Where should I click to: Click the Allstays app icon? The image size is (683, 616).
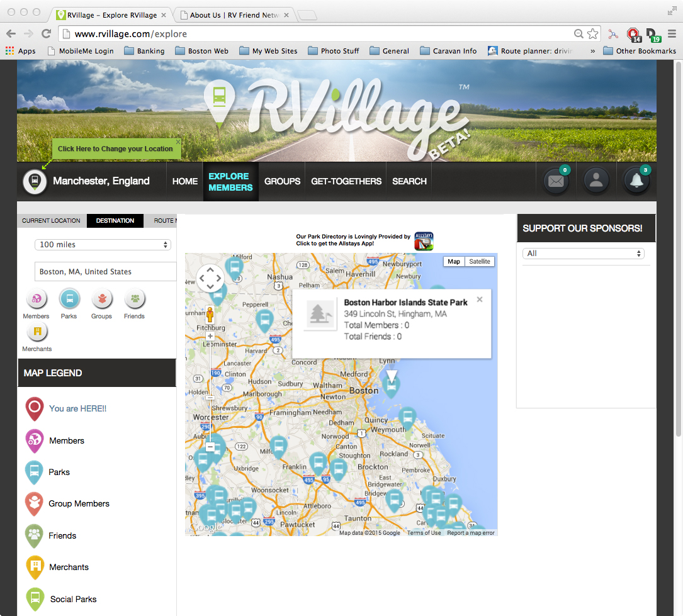pyautogui.click(x=424, y=241)
